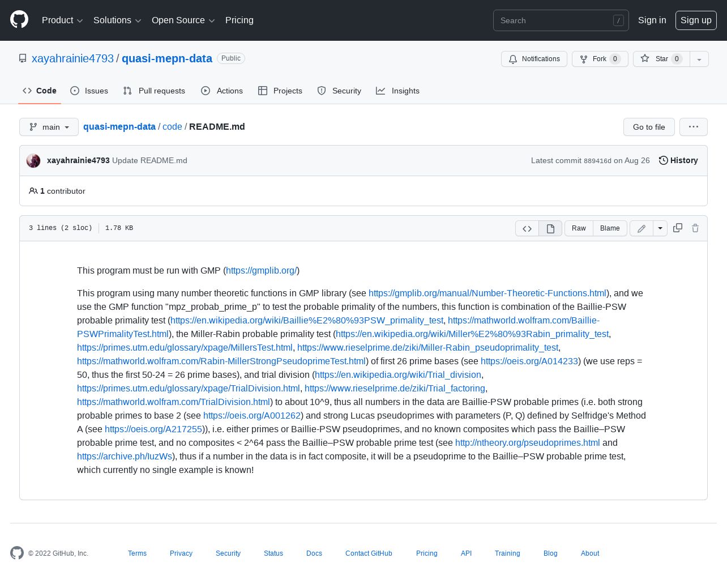Open the ntheory.org pseudoprimes link
This screenshot has width=727, height=588.
tap(528, 443)
